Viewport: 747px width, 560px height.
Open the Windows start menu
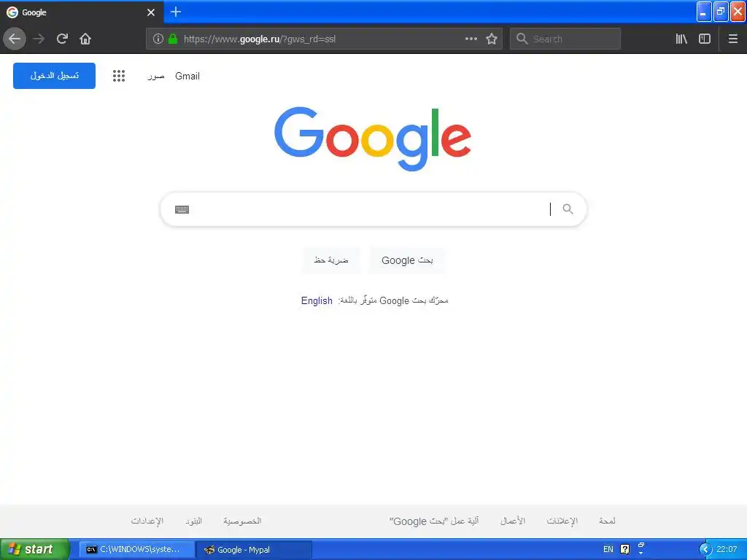click(35, 549)
